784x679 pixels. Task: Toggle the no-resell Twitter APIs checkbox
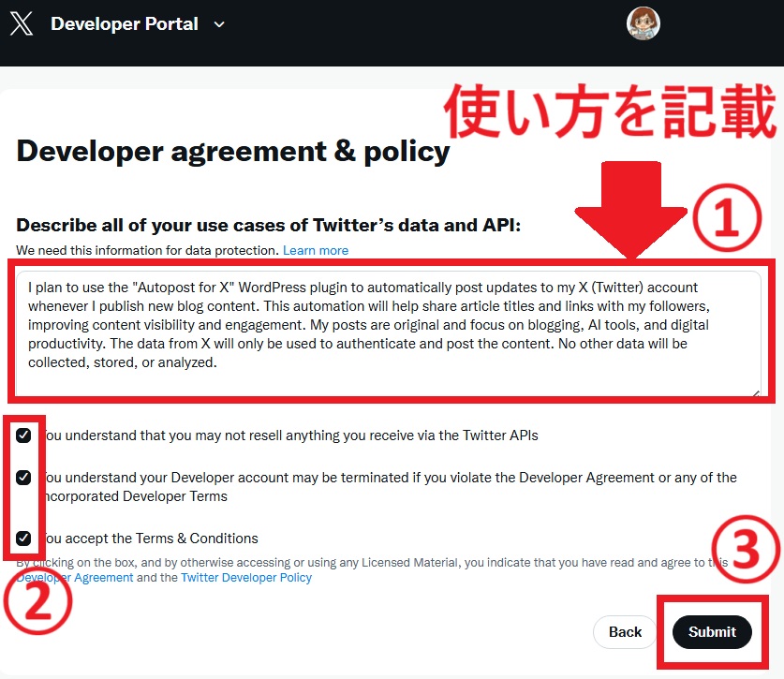pyautogui.click(x=23, y=435)
